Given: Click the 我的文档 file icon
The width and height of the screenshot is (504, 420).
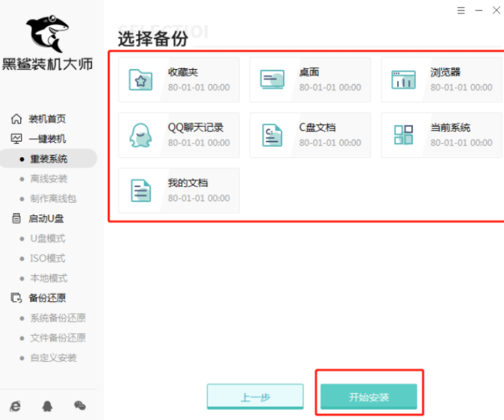Looking at the screenshot, I should point(140,190).
